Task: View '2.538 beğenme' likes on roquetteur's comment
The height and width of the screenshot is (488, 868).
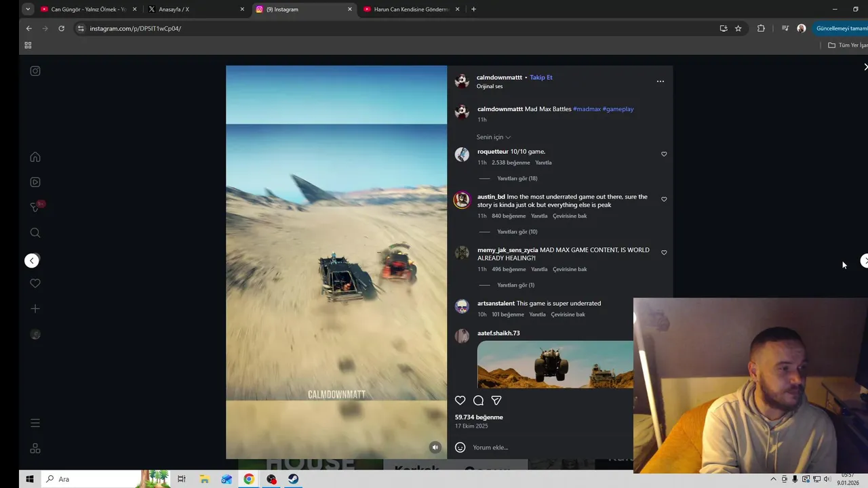Action: (511, 163)
